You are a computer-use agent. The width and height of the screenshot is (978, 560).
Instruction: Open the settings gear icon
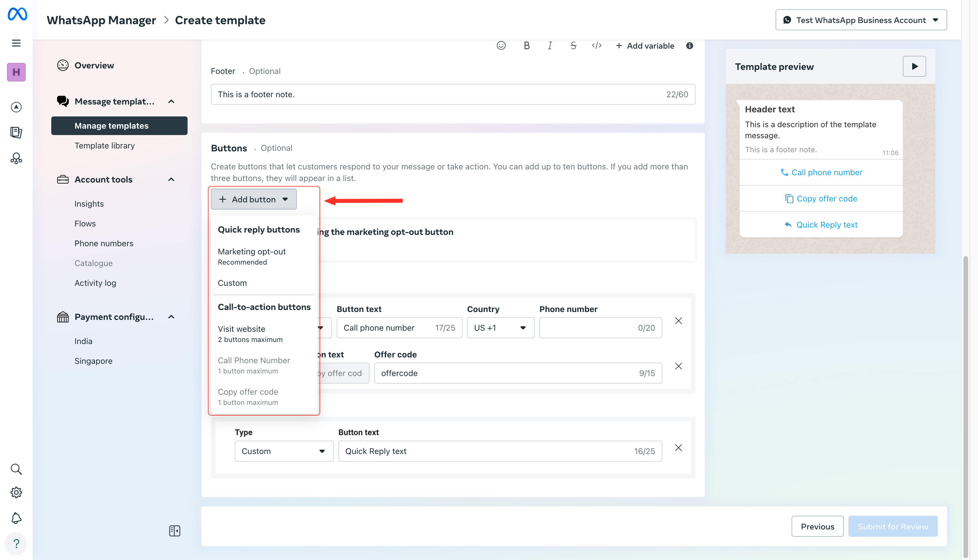[16, 493]
